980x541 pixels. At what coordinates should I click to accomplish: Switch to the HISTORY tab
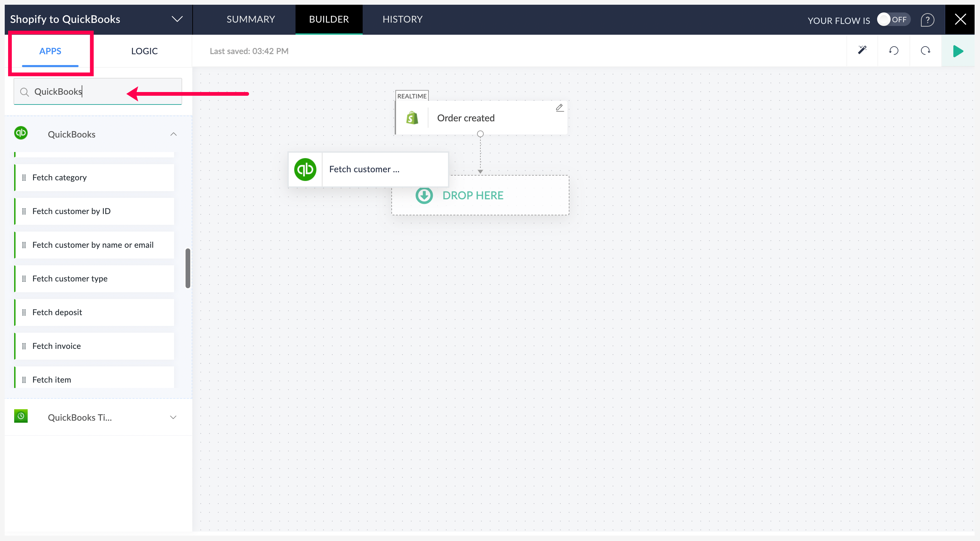pyautogui.click(x=402, y=20)
